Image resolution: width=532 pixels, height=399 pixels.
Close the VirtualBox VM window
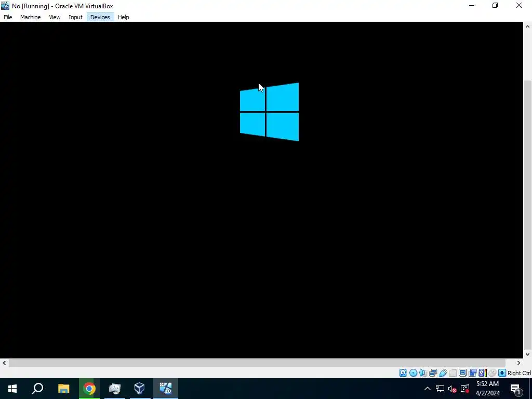click(x=519, y=6)
